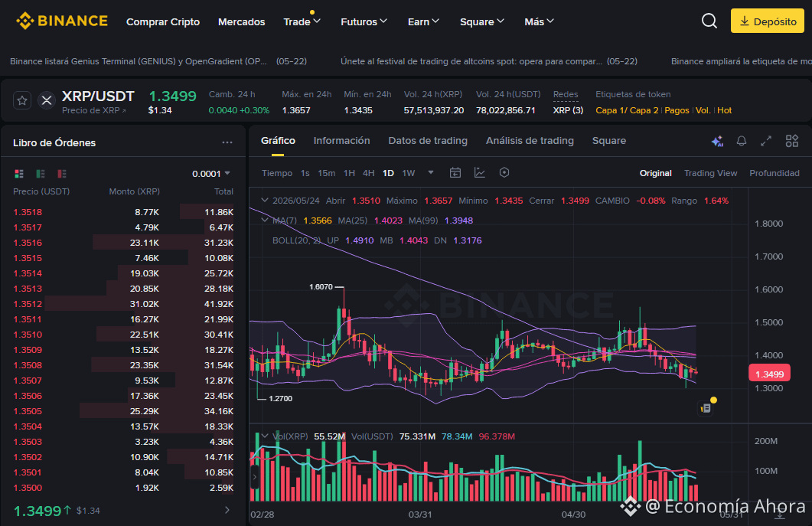Select 1s time interval

pyautogui.click(x=305, y=173)
